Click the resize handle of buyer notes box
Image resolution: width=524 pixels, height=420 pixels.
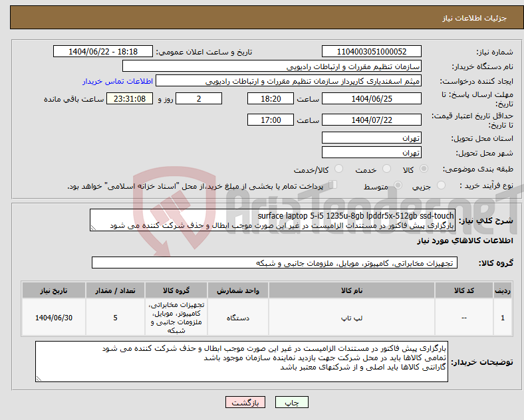click(39, 378)
